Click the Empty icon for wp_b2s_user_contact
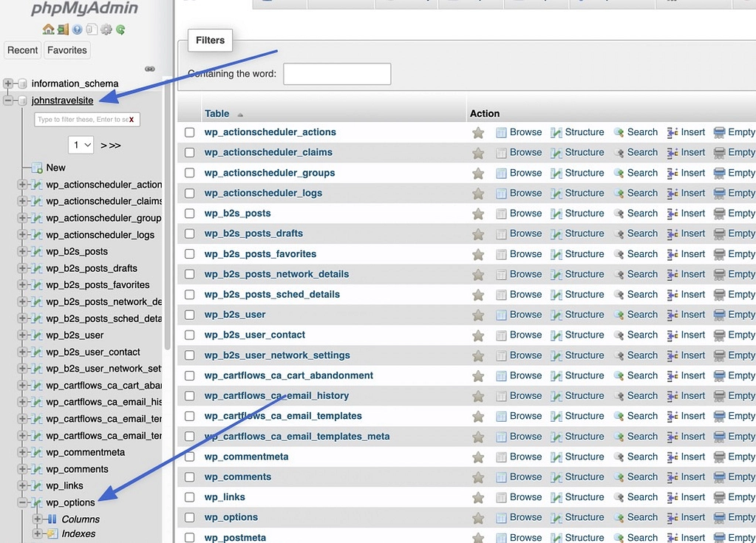 click(719, 335)
